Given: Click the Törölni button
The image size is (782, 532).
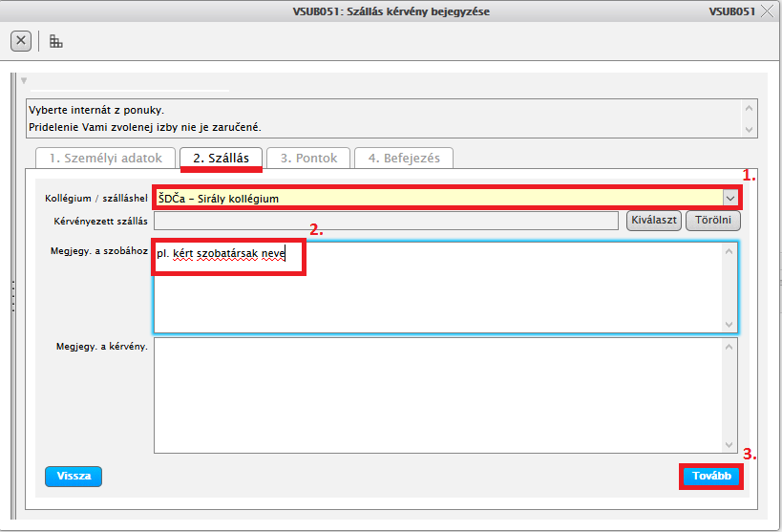Looking at the screenshot, I should [712, 221].
